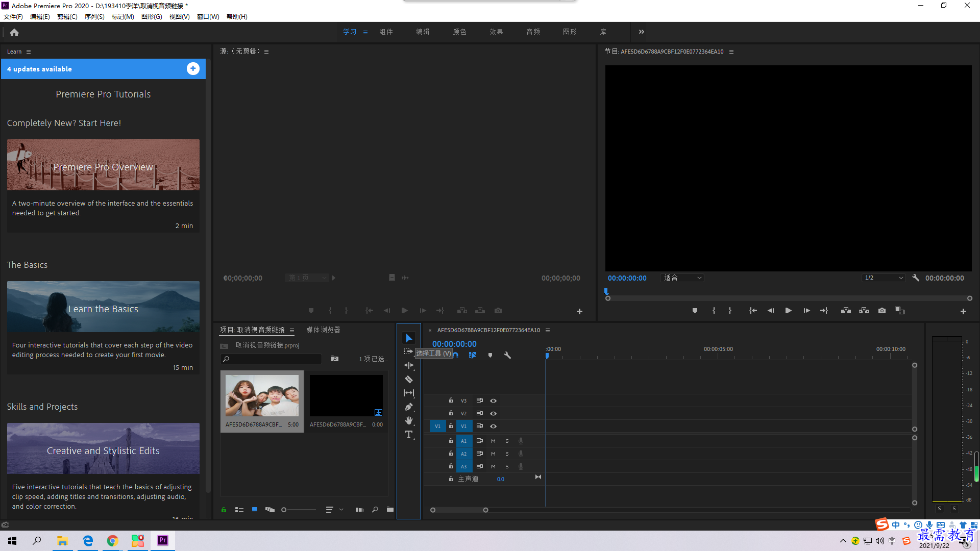Image resolution: width=980 pixels, height=551 pixels.
Task: Click Automate to Sequence icon
Action: 359,510
